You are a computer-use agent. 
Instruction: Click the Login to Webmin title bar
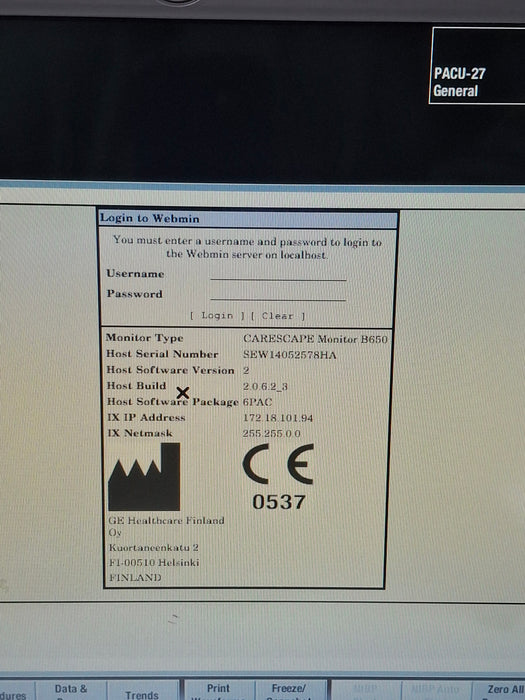pos(248,219)
